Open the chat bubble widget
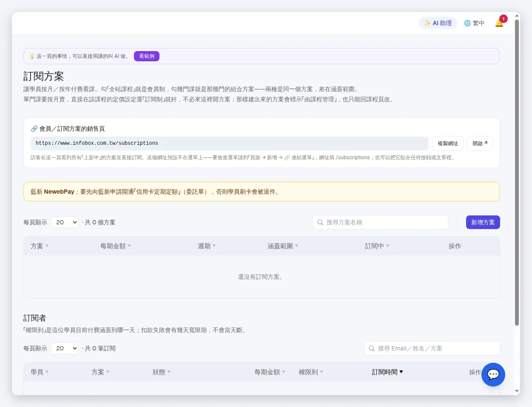The width and height of the screenshot is (532, 407). 493,375
